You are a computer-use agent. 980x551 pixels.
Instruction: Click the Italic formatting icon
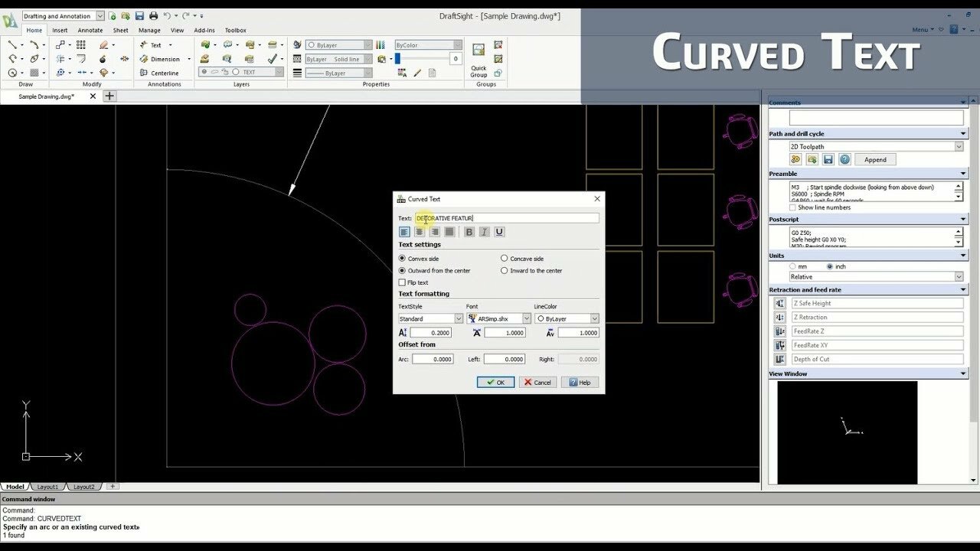484,232
